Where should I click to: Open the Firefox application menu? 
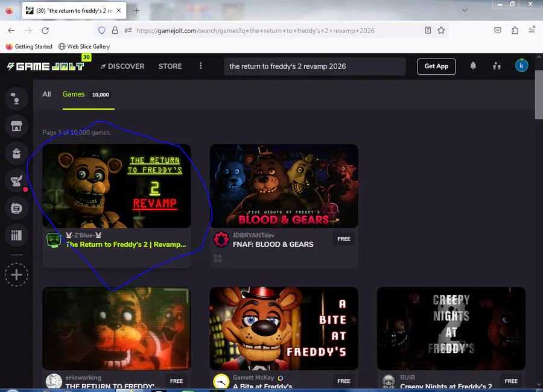pos(532,30)
